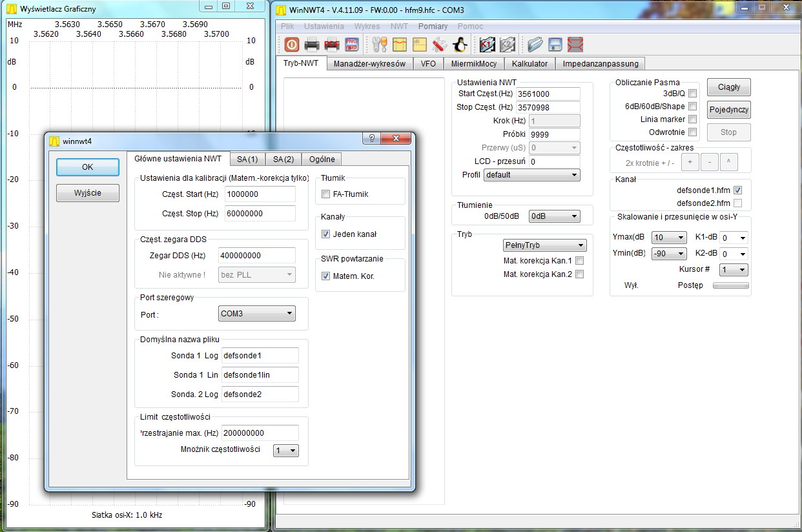Click the penguin icon in toolbar

coord(459,45)
